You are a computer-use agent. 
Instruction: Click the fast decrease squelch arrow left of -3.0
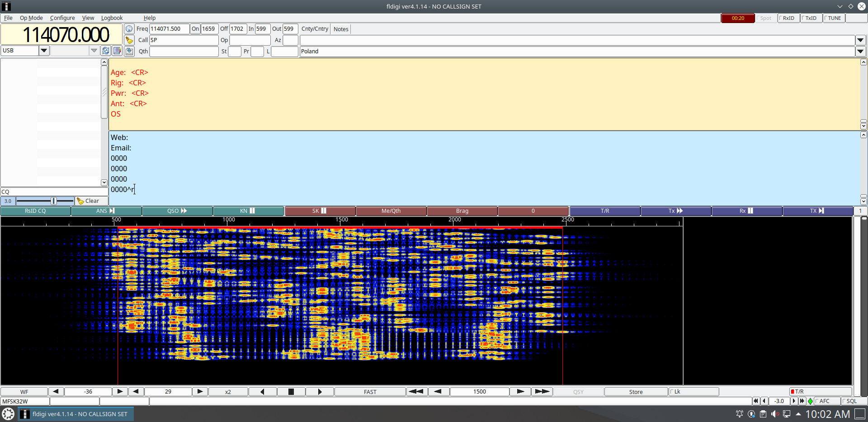(x=755, y=401)
